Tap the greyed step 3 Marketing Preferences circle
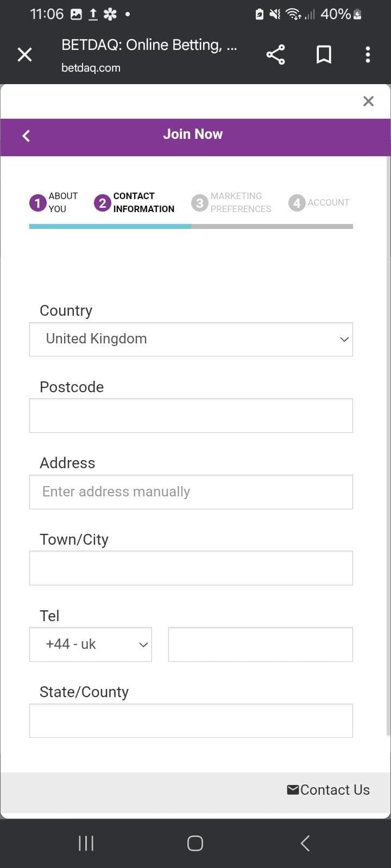The width and height of the screenshot is (391, 868). [x=199, y=202]
